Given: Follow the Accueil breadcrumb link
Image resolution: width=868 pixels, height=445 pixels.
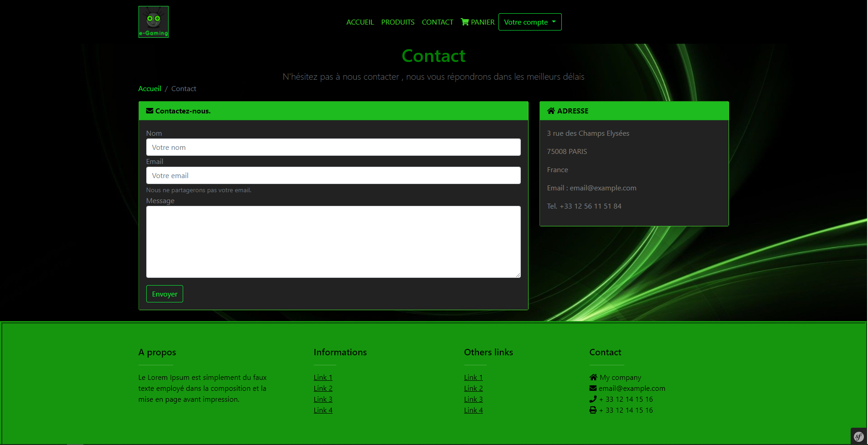Looking at the screenshot, I should (149, 88).
